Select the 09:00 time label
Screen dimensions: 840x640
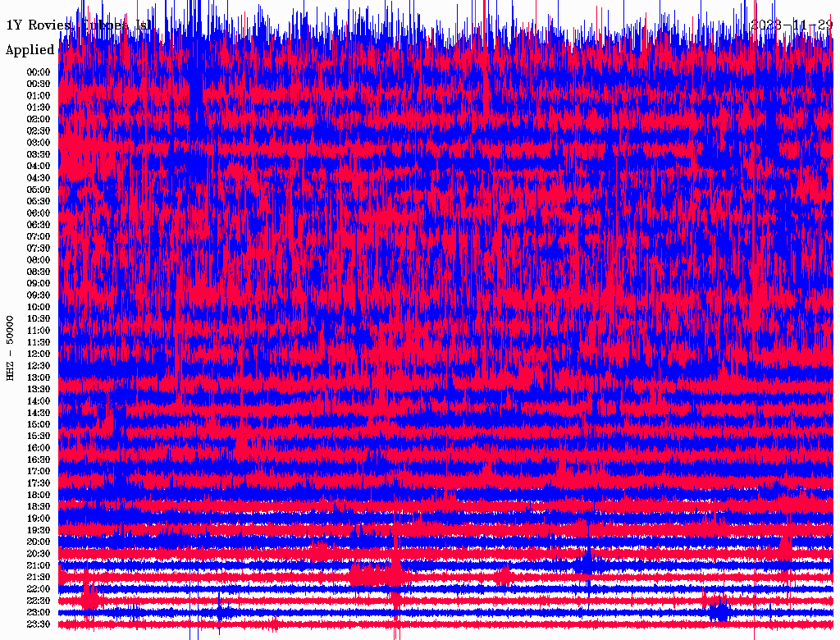pyautogui.click(x=39, y=284)
